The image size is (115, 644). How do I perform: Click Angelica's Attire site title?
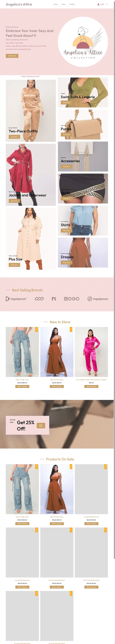point(19,4)
